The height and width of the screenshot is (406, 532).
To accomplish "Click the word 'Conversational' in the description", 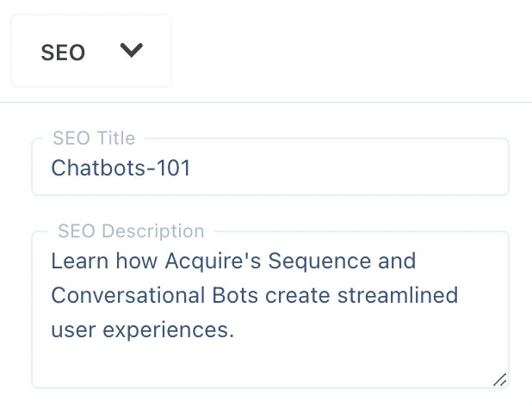I will pos(128,295).
